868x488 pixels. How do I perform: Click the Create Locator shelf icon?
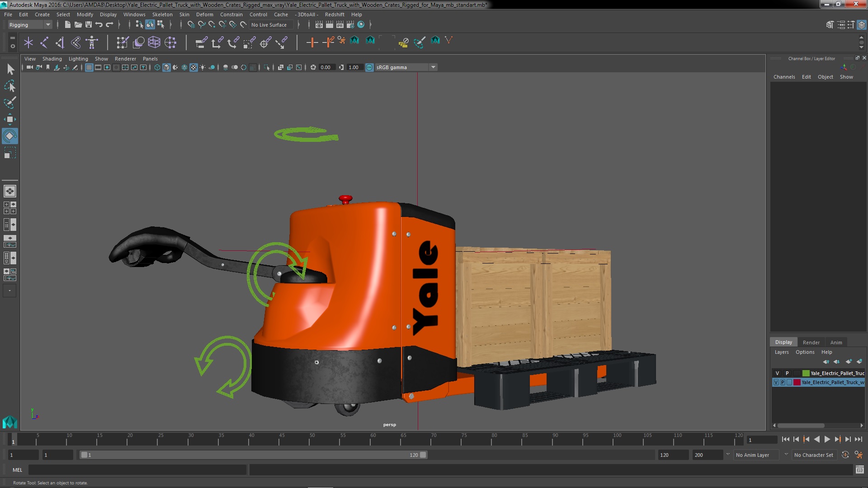pos(28,42)
